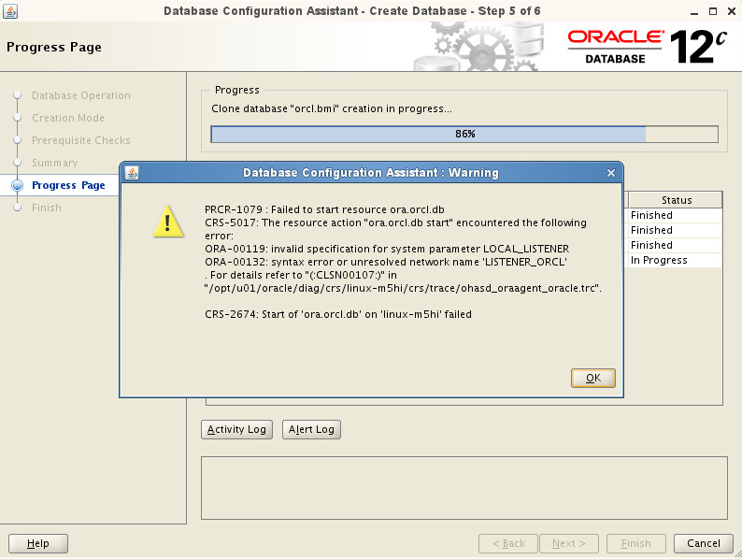742x560 pixels.
Task: Open the Activity Log
Action: pyautogui.click(x=236, y=429)
